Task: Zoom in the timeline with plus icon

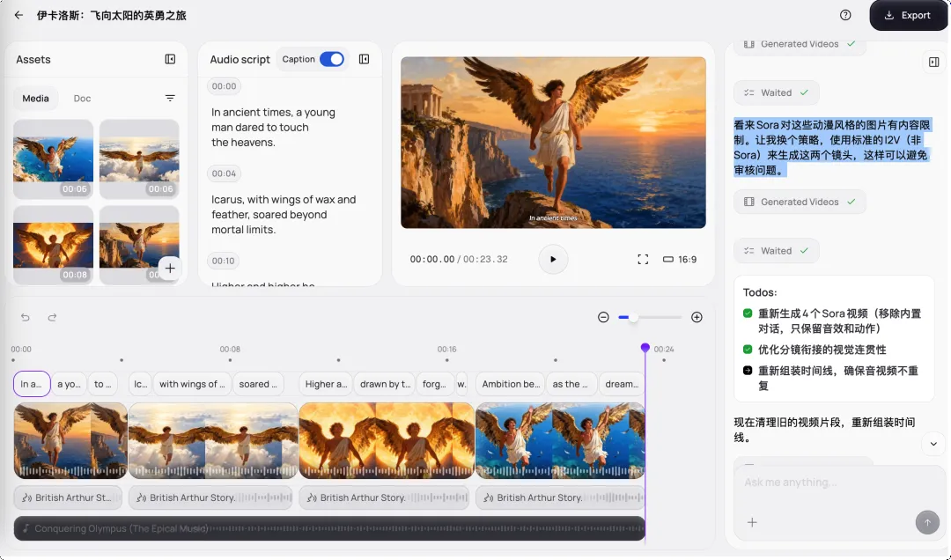Action: 697,317
